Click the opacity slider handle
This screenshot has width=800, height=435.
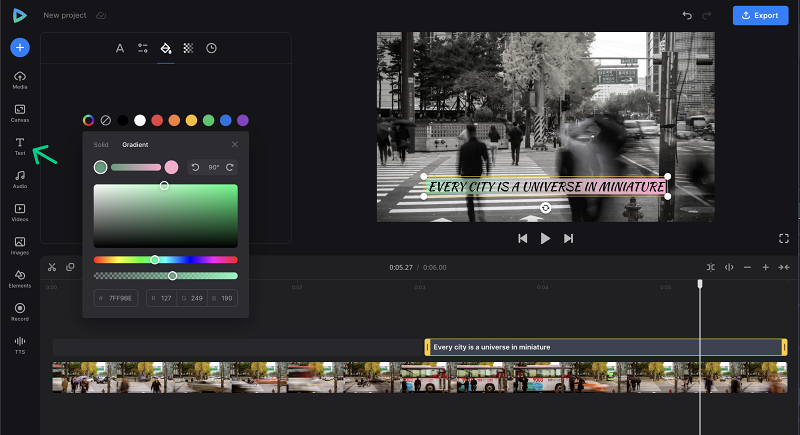[172, 276]
